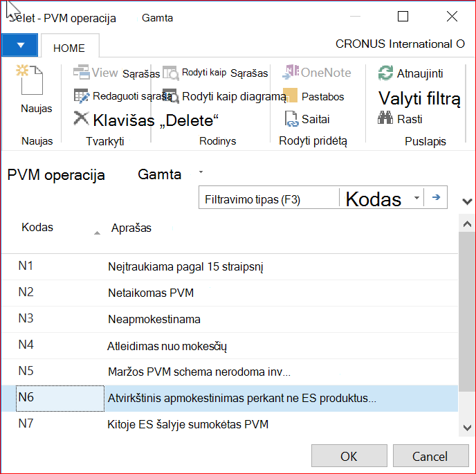Click the Naujas new document icon
Image resolution: width=476 pixels, height=474 pixels.
point(30,80)
